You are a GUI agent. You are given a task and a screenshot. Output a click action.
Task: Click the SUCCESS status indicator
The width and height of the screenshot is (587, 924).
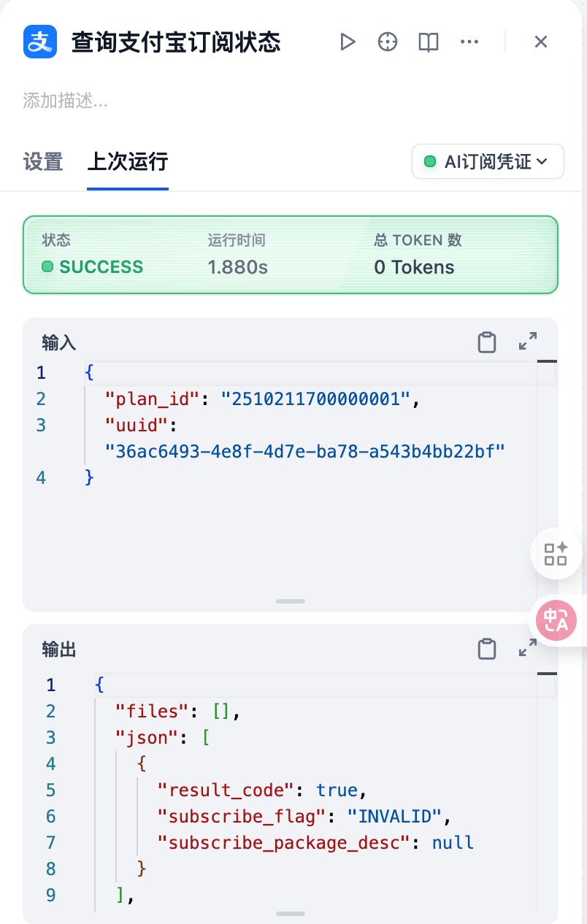point(93,267)
